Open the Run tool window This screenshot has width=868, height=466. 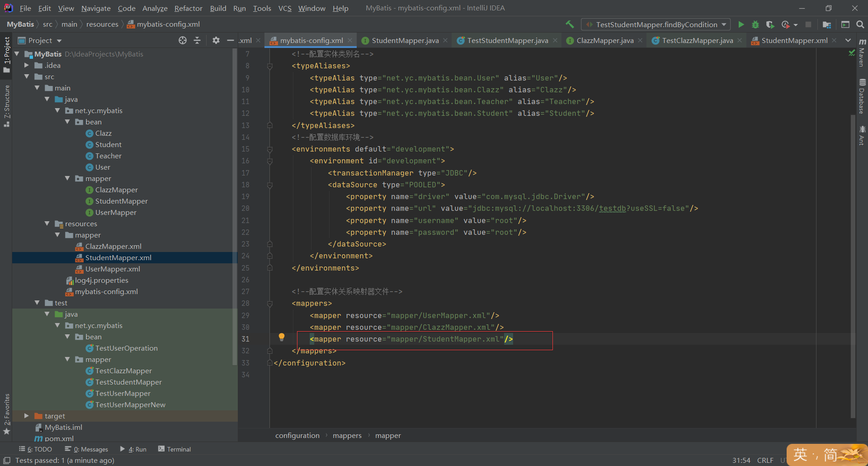pos(133,449)
